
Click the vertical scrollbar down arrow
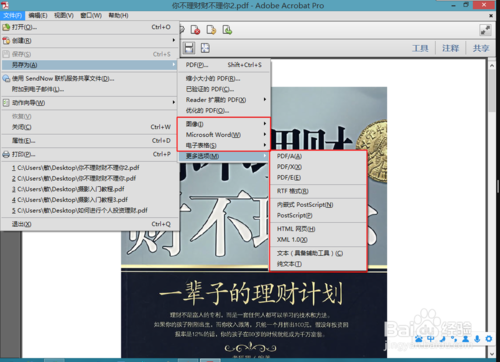click(x=492, y=353)
